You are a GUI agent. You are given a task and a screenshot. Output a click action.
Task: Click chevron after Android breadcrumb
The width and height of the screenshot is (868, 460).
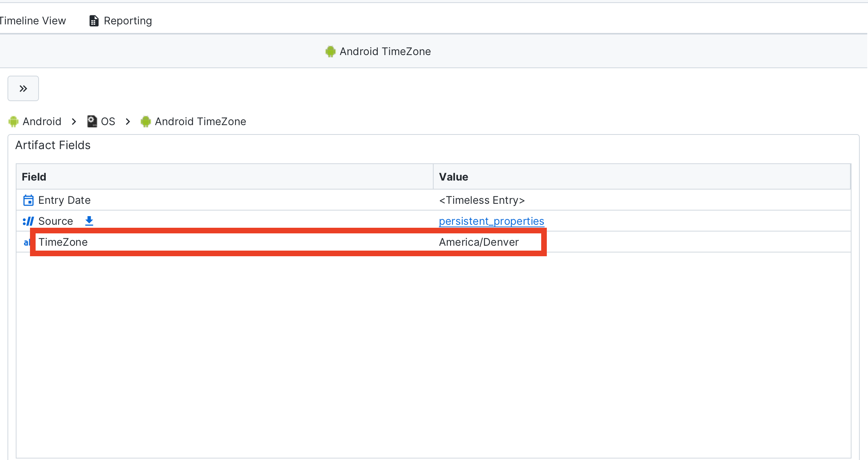74,121
